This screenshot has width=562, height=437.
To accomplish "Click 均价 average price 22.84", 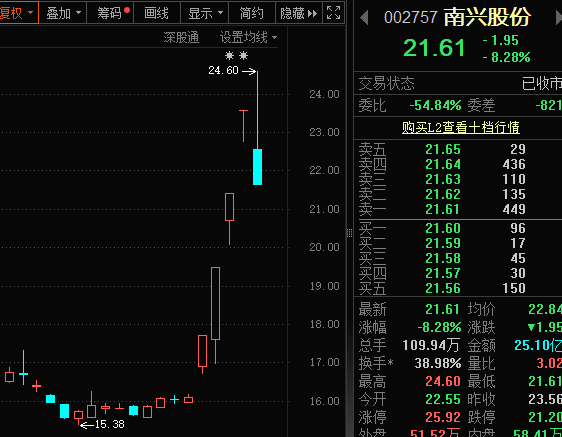I will pyautogui.click(x=545, y=309).
